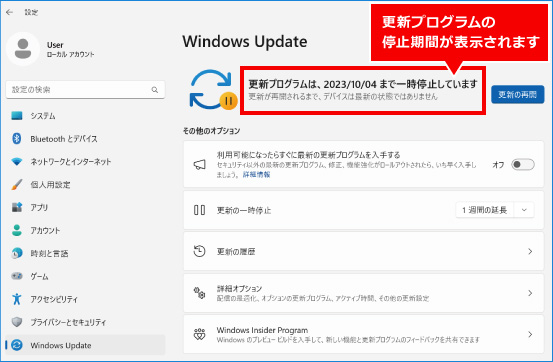553x362 pixels.
Task: Select the privacy shield icon
Action: tap(17, 322)
